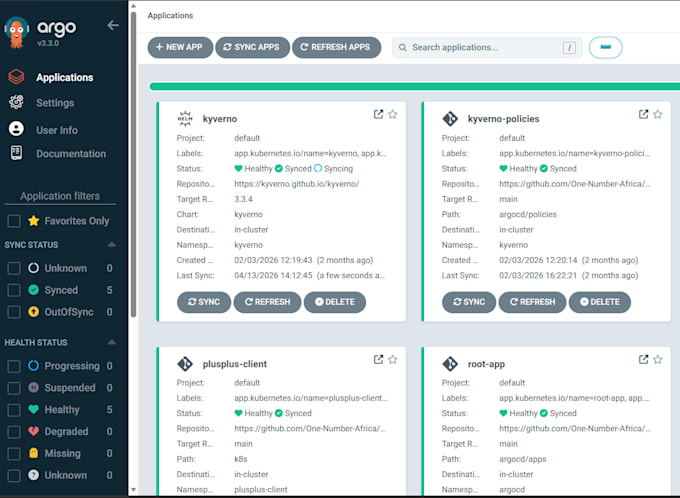
Task: Click the sidebar vertical scrollbar
Action: (x=134, y=165)
